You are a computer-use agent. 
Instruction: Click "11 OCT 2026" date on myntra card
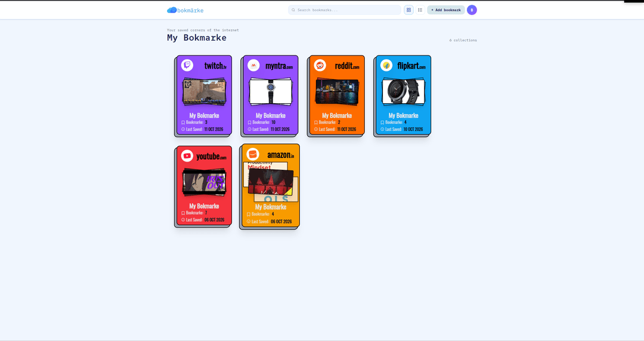point(280,129)
